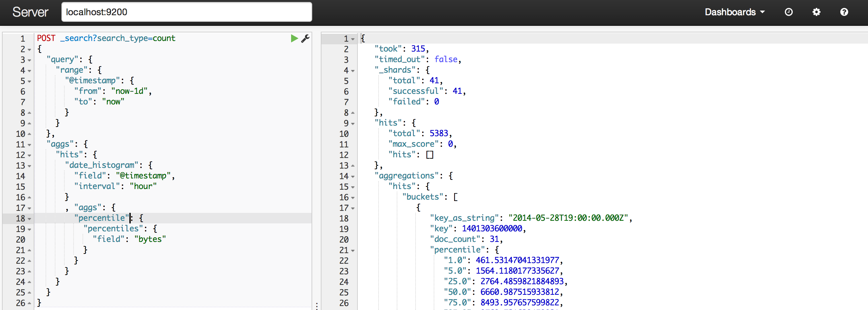The height and width of the screenshot is (310, 868).
Task: Click the empty "hits" array brackets
Action: pyautogui.click(x=430, y=154)
